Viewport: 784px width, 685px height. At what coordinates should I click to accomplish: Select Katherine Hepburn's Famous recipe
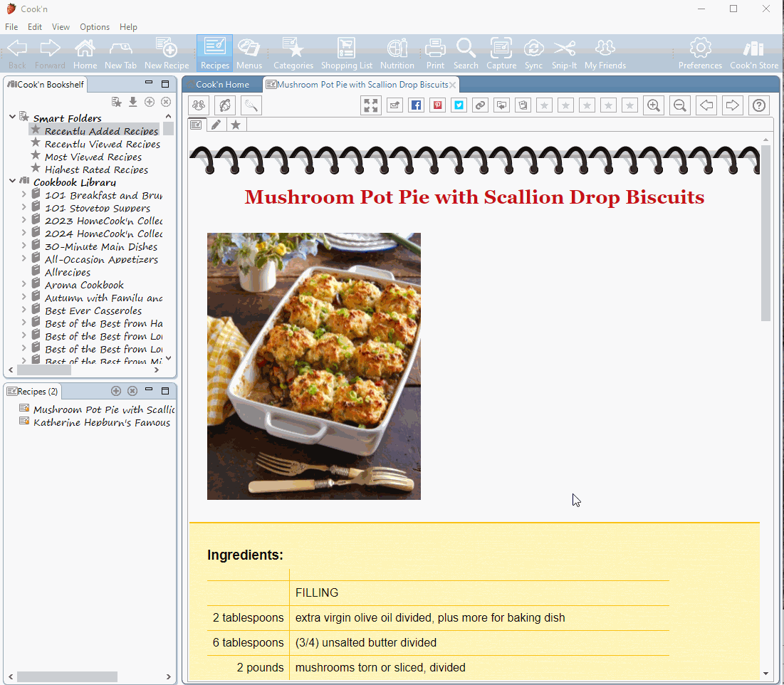coord(101,422)
